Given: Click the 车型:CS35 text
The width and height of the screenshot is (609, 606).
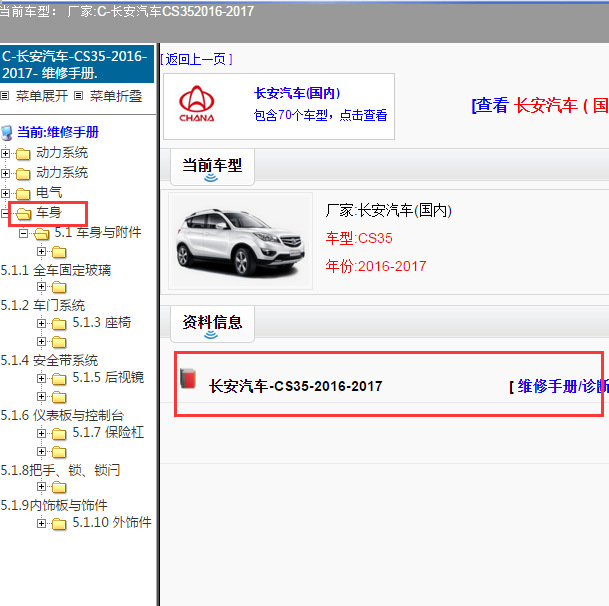Looking at the screenshot, I should pos(359,238).
